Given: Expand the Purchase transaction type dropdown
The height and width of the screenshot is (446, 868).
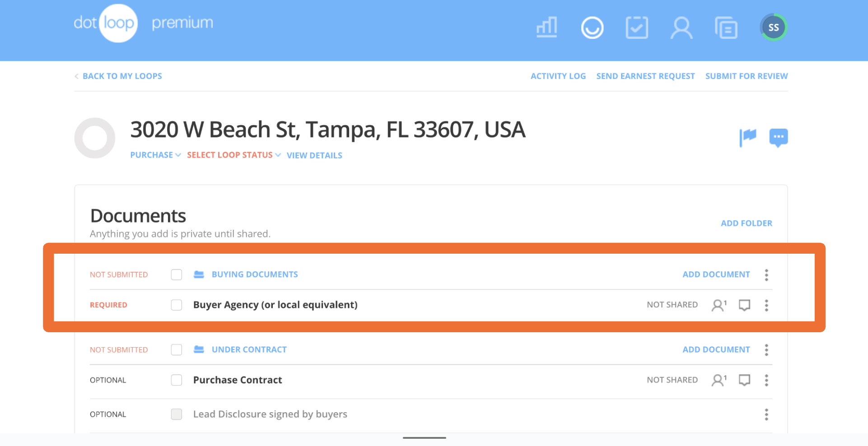Looking at the screenshot, I should [155, 155].
